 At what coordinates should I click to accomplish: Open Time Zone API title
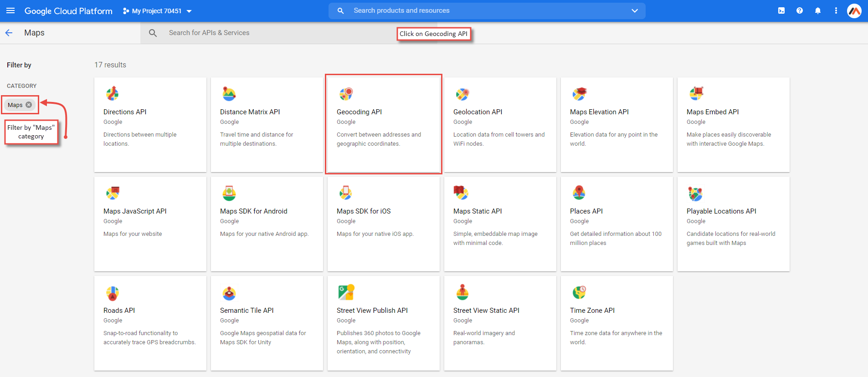coord(592,311)
